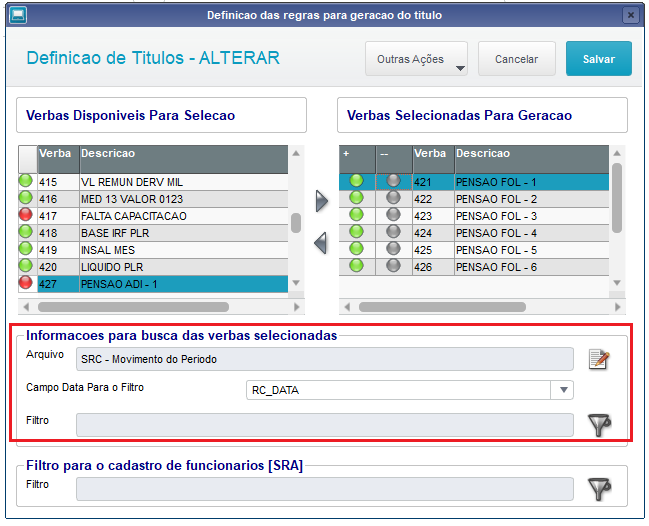The height and width of the screenshot is (526, 649).
Task: Select row PENSAO FOL - 2
Action: [474, 199]
